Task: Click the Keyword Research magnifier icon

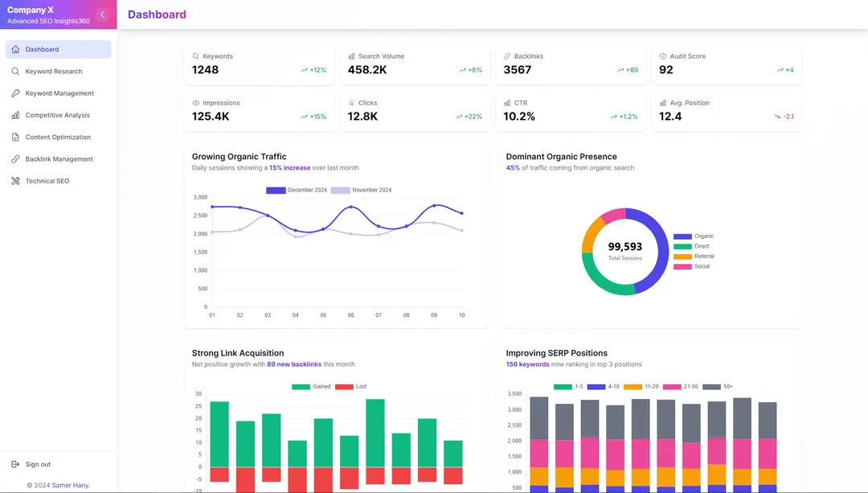Action: pos(16,71)
